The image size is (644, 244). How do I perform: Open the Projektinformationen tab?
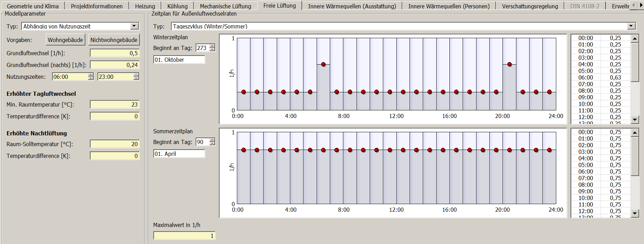[x=97, y=6]
